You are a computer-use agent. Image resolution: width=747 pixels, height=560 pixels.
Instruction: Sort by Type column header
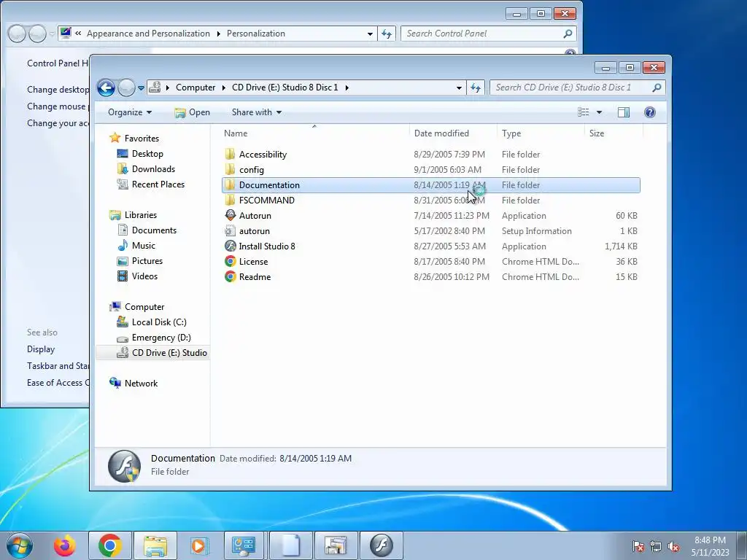541,133
